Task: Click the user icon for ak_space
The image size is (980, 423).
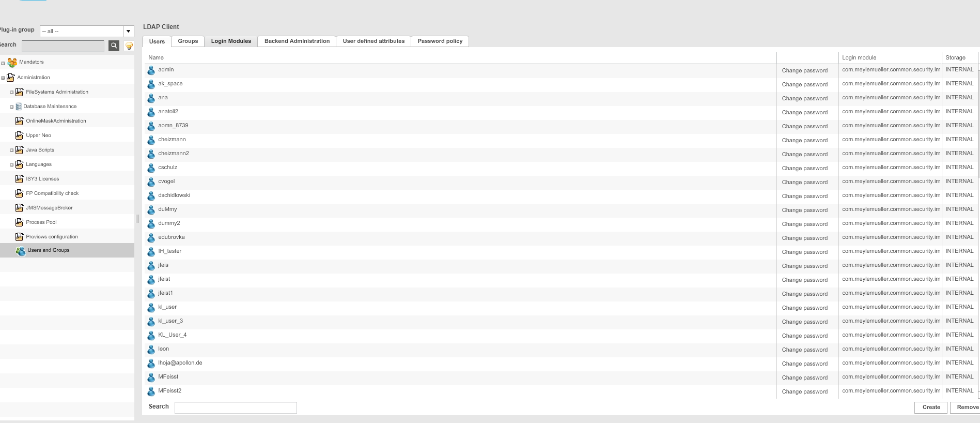Action: tap(151, 84)
